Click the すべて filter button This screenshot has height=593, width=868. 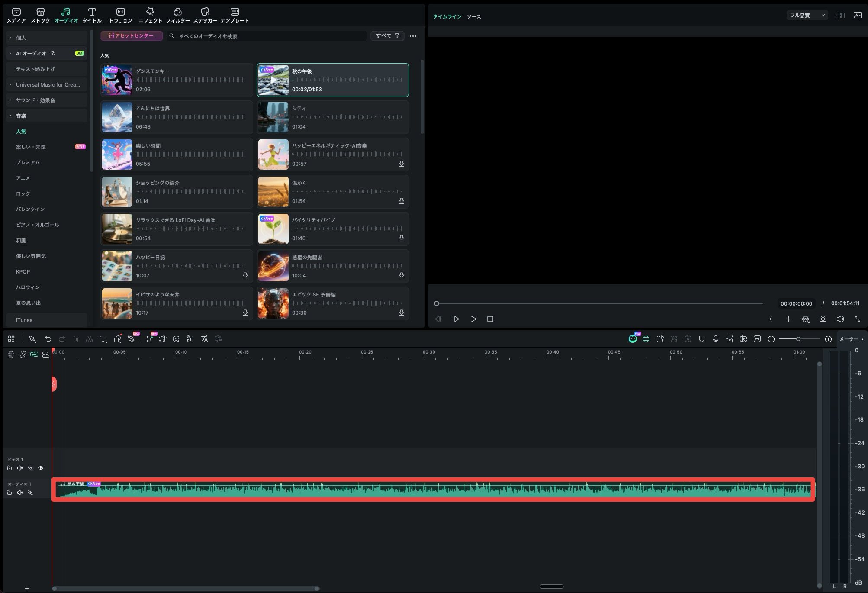(x=387, y=36)
